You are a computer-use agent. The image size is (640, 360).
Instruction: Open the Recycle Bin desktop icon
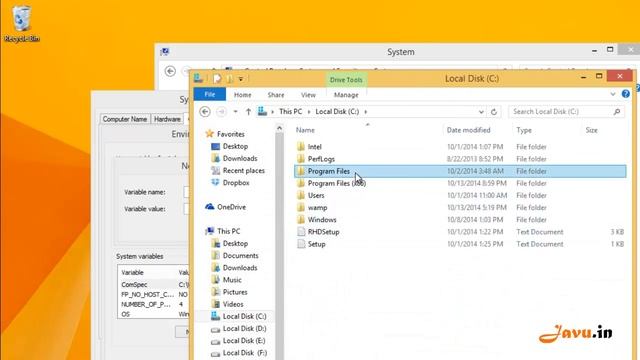pos(21,23)
